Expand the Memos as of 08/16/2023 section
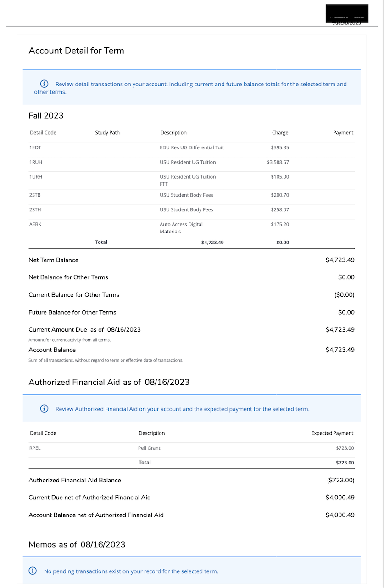The height and width of the screenshot is (588, 384). point(77,544)
